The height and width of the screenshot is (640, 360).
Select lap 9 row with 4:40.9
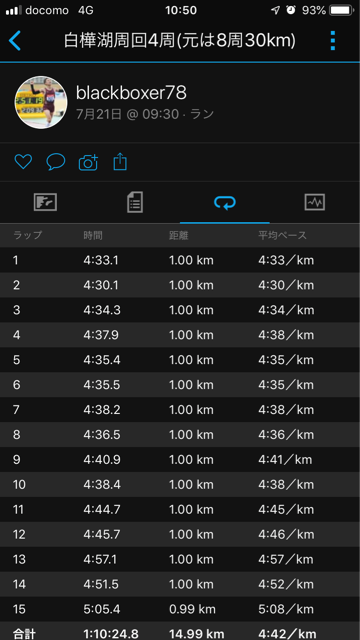(x=180, y=460)
